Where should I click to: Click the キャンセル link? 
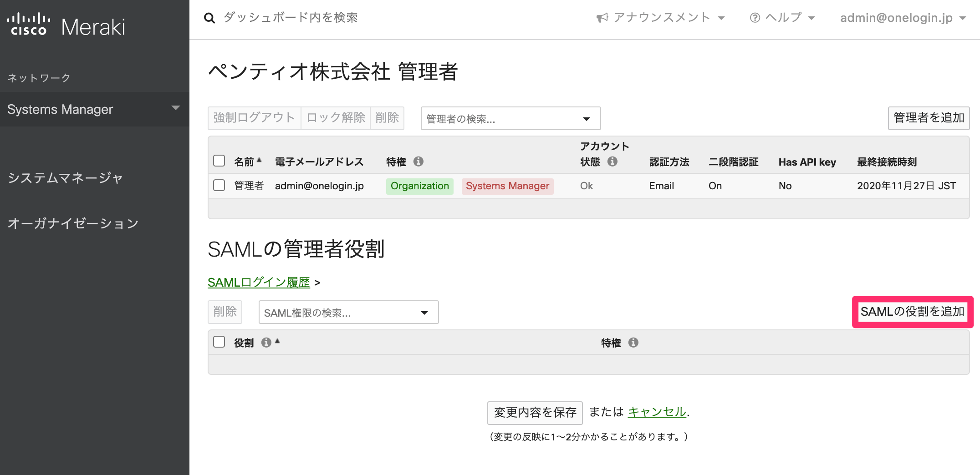(x=657, y=412)
